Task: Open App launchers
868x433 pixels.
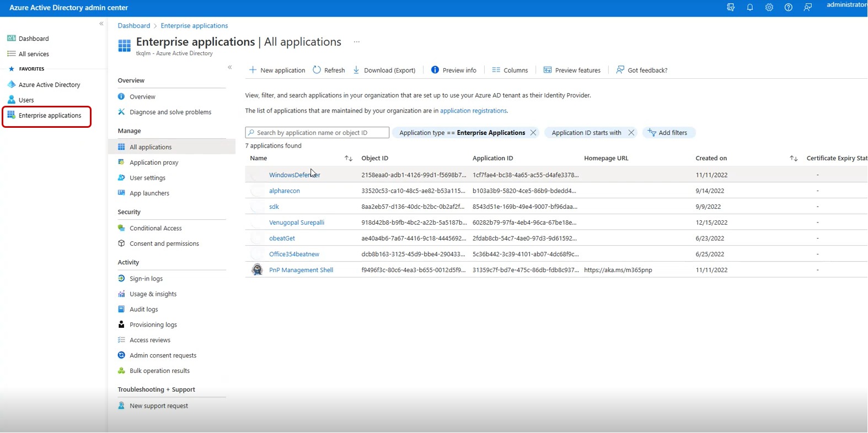Action: [149, 194]
